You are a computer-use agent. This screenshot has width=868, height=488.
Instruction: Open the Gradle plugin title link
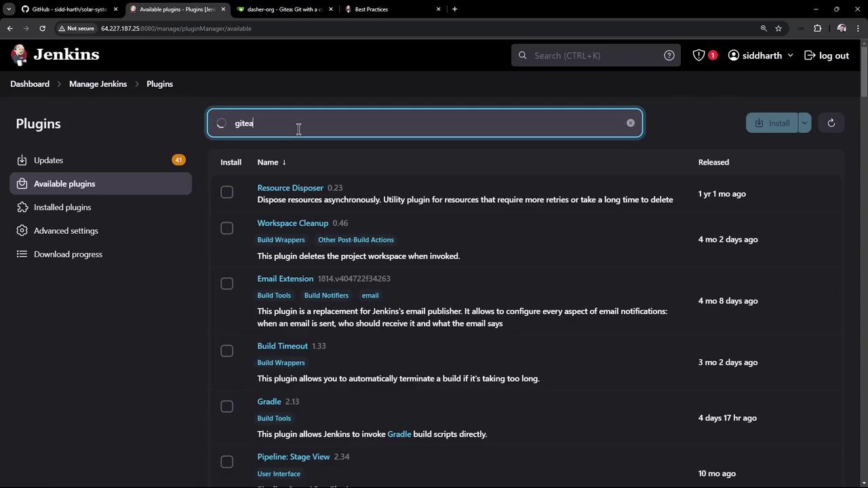(x=269, y=402)
